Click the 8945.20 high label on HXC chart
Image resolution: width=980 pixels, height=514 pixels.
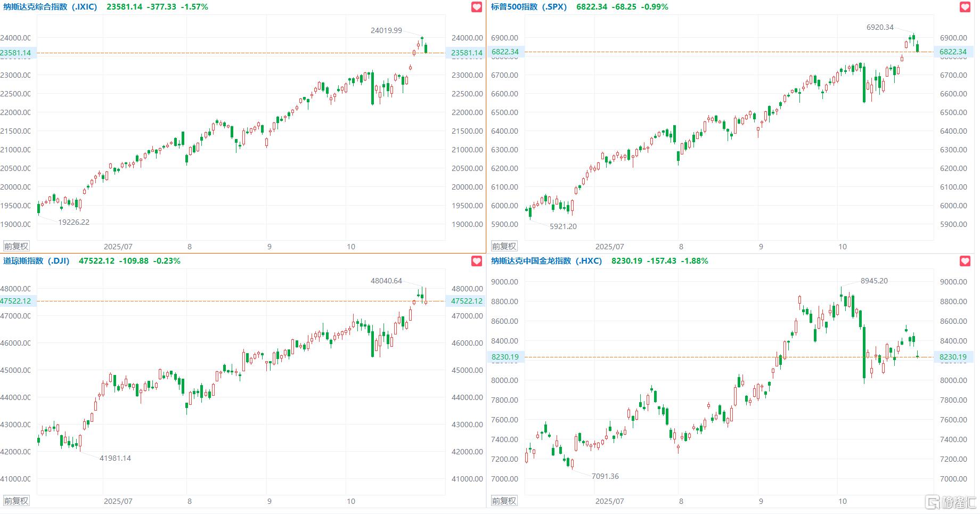pos(874,281)
